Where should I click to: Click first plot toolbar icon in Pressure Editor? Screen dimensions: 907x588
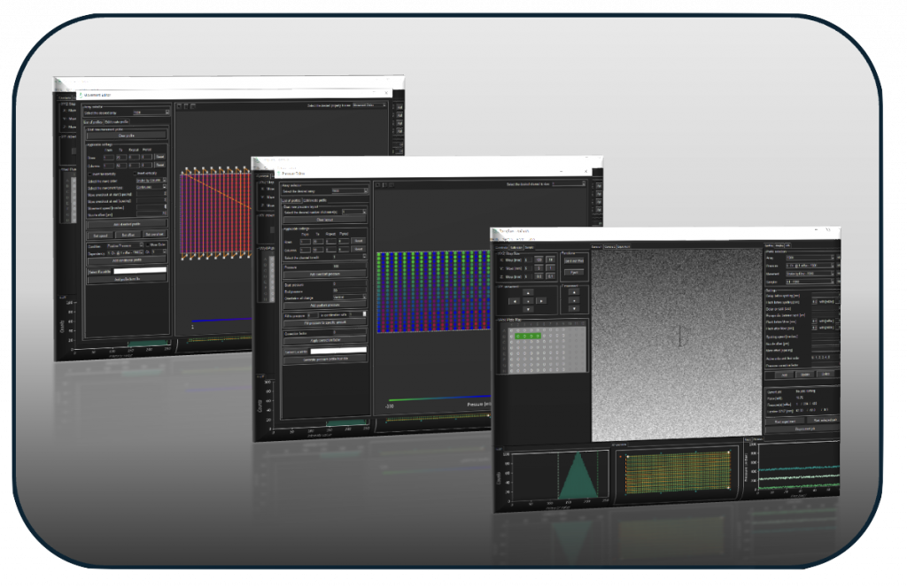[377, 185]
